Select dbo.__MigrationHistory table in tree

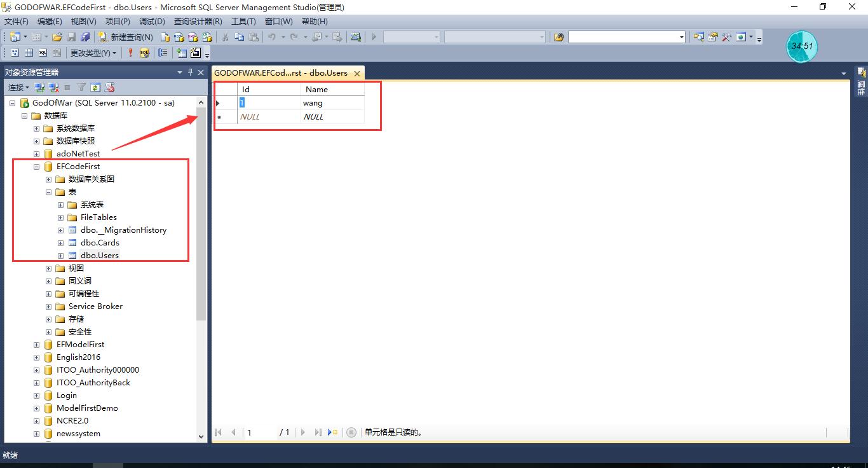click(123, 230)
